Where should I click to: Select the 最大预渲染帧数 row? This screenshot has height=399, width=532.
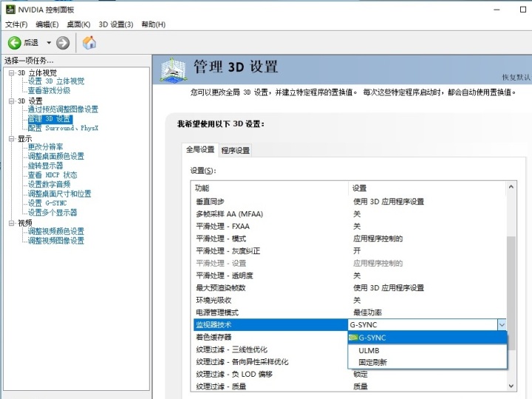click(349, 287)
